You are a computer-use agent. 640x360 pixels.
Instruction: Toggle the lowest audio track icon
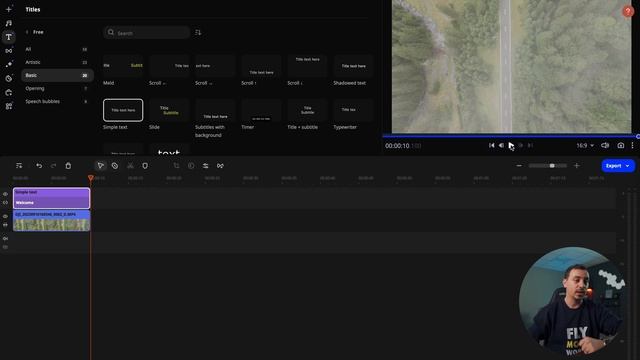point(5,247)
